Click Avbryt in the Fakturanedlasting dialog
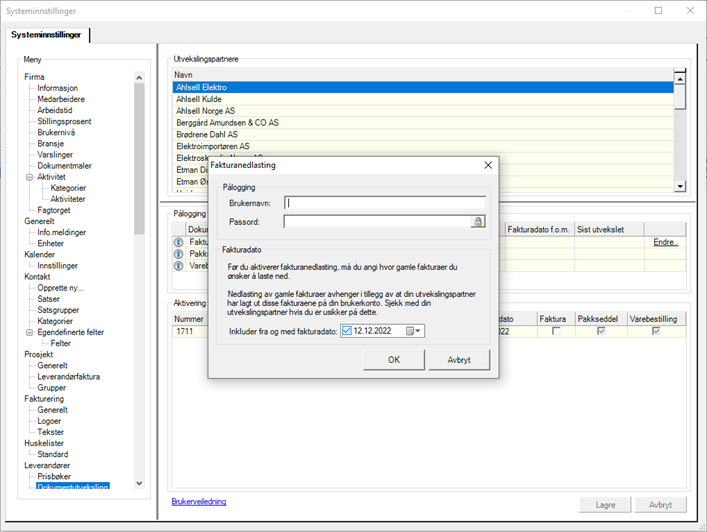 [459, 360]
